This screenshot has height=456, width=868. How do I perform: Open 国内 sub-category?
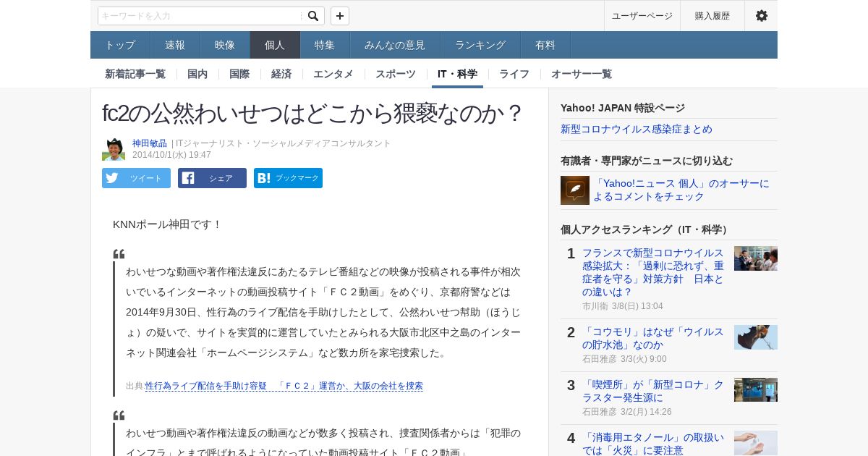point(197,74)
